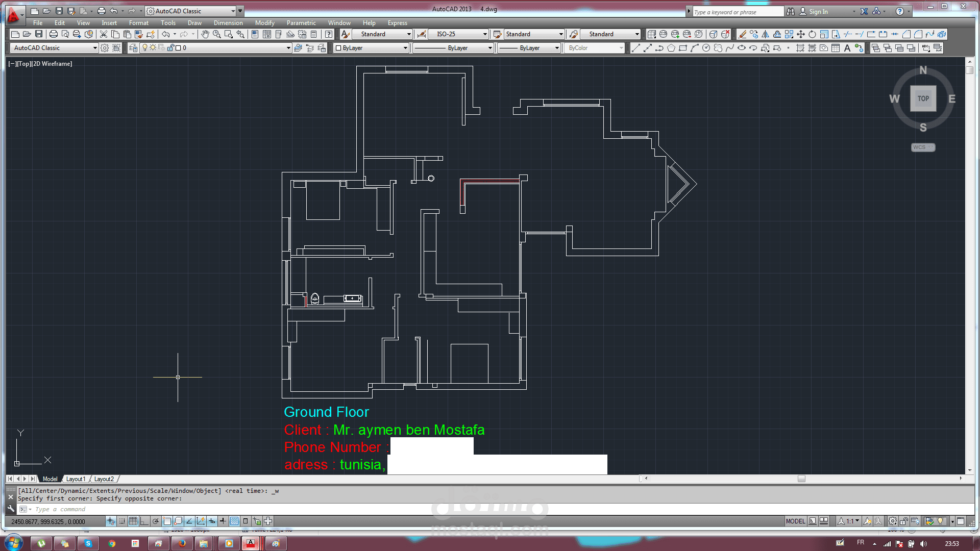Expand the AutoCAD Classic workspace dropdown
This screenshot has width=980, height=551.
[94, 48]
